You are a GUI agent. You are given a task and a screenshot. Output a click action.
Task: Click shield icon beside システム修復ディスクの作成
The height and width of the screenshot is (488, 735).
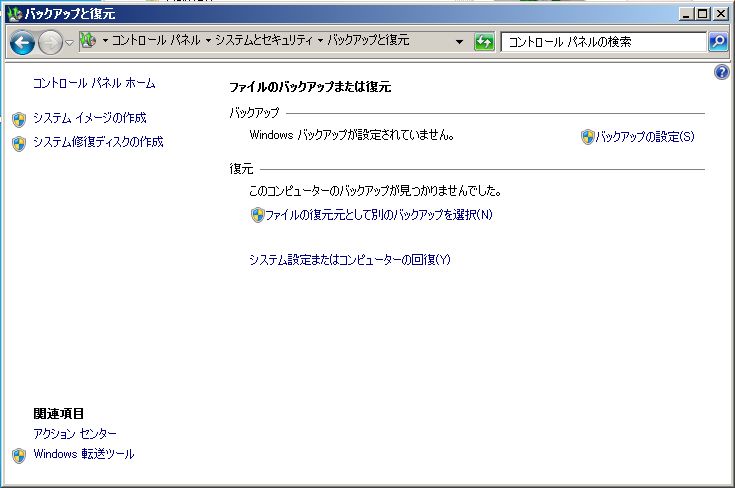point(19,143)
